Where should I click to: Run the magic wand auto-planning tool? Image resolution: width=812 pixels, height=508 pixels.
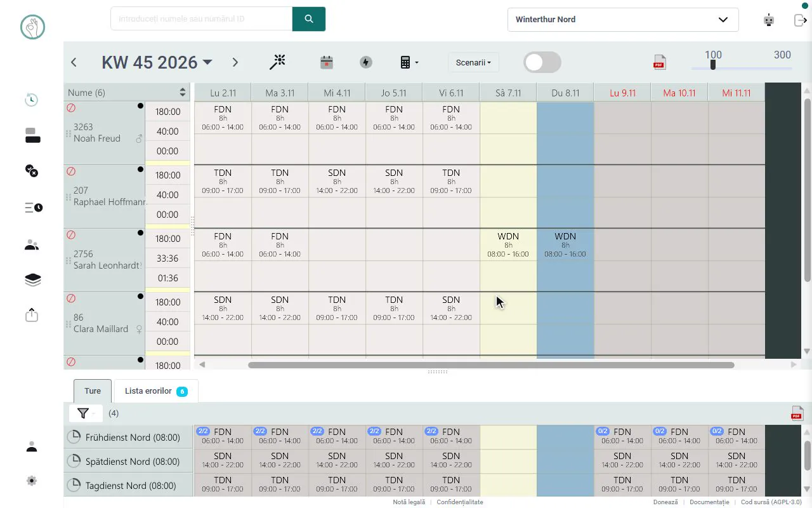coord(277,62)
